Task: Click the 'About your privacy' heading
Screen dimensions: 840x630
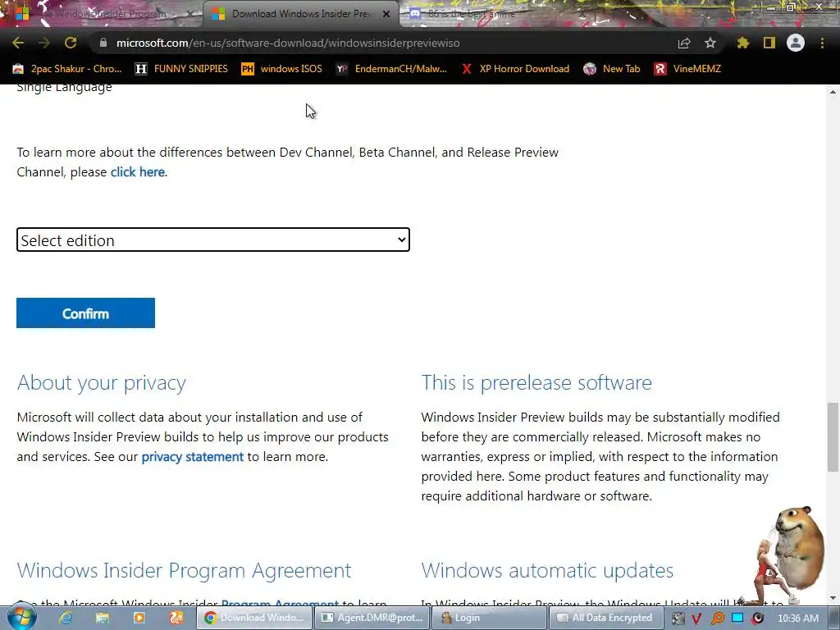Action: pyautogui.click(x=101, y=382)
